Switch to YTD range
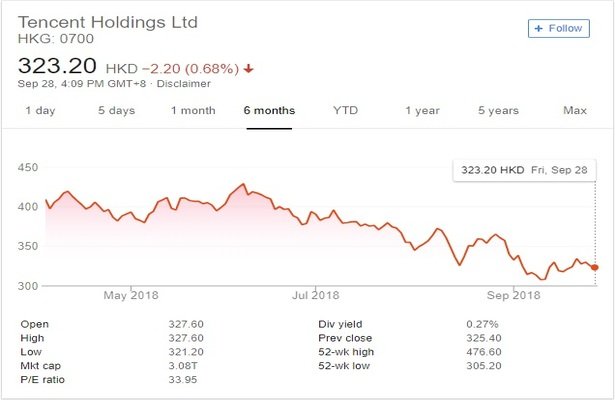Viewport: 615px width, 400px height. coord(345,110)
